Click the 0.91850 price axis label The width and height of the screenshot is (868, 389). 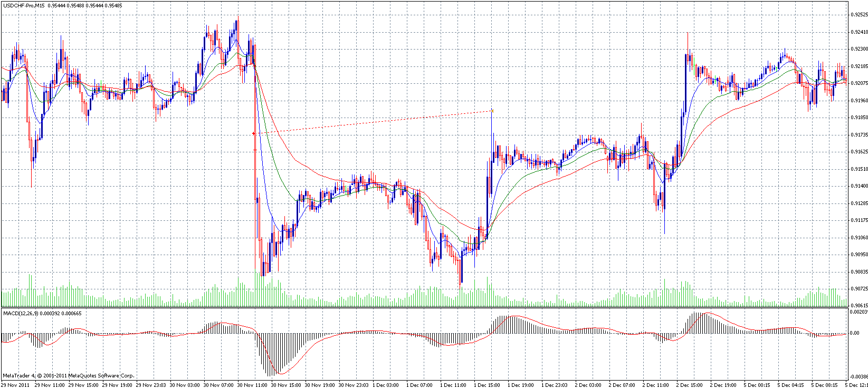point(860,118)
